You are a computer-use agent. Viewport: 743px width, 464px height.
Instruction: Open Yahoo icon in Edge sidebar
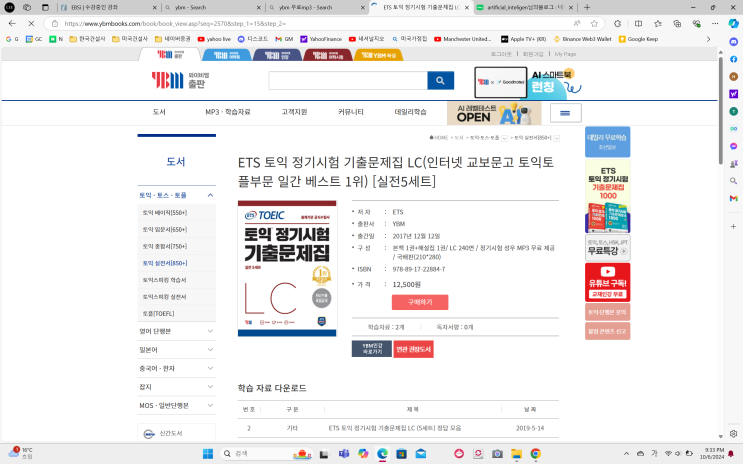click(734, 94)
